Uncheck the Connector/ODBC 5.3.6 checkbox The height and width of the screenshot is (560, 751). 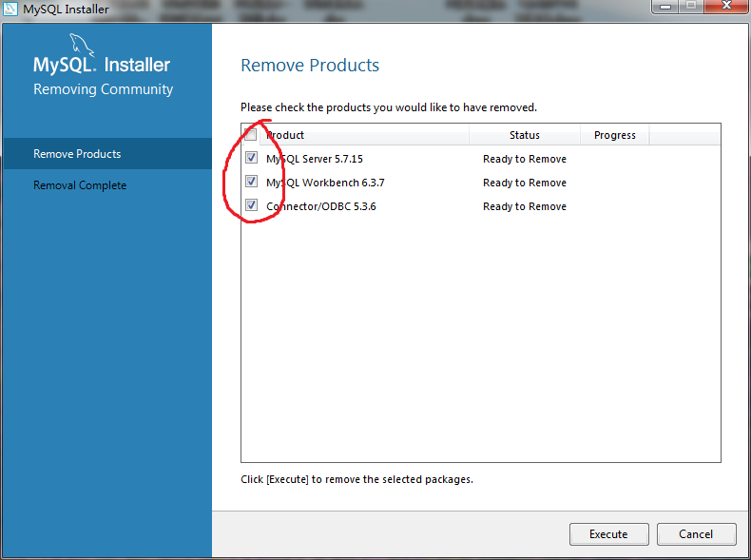[x=251, y=205]
